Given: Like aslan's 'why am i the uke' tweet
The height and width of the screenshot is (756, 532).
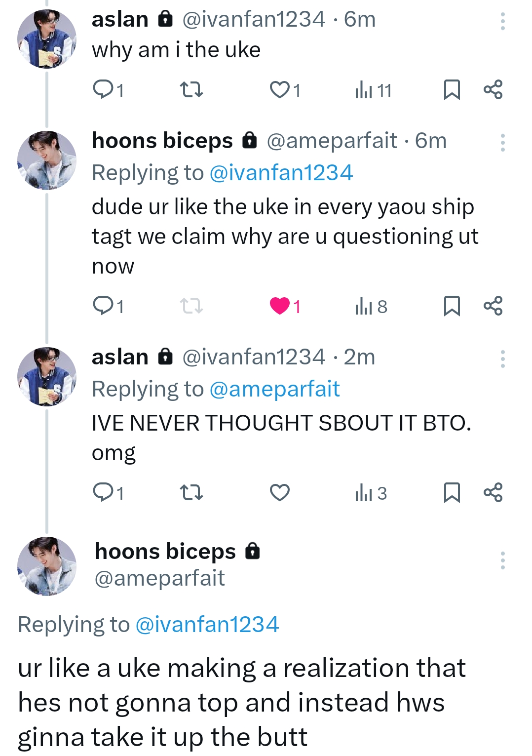Looking at the screenshot, I should (279, 89).
